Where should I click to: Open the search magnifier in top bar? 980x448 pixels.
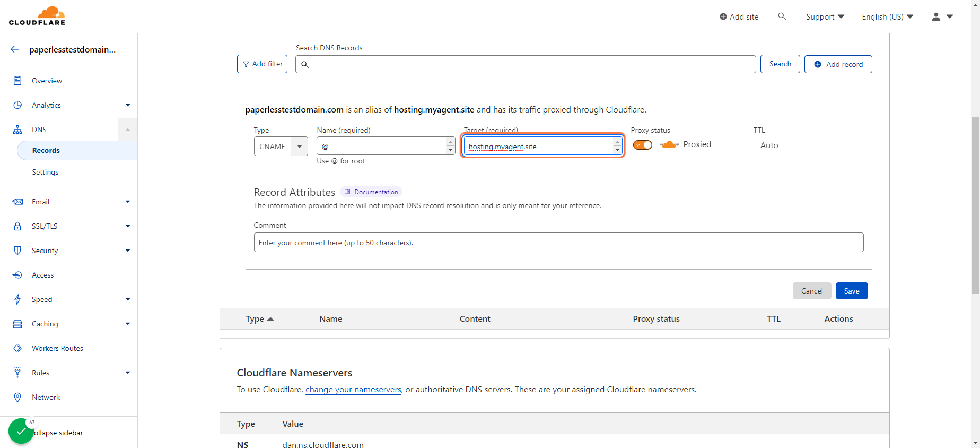782,16
